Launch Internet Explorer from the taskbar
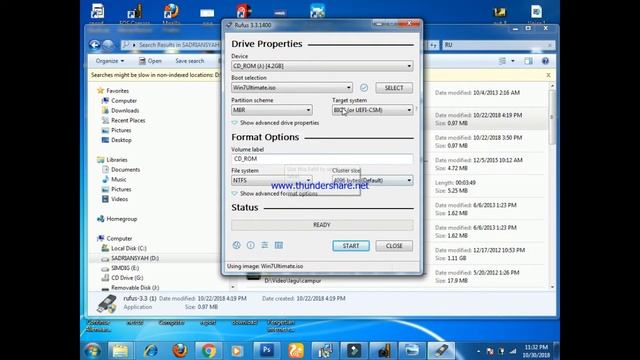 pos(150,351)
